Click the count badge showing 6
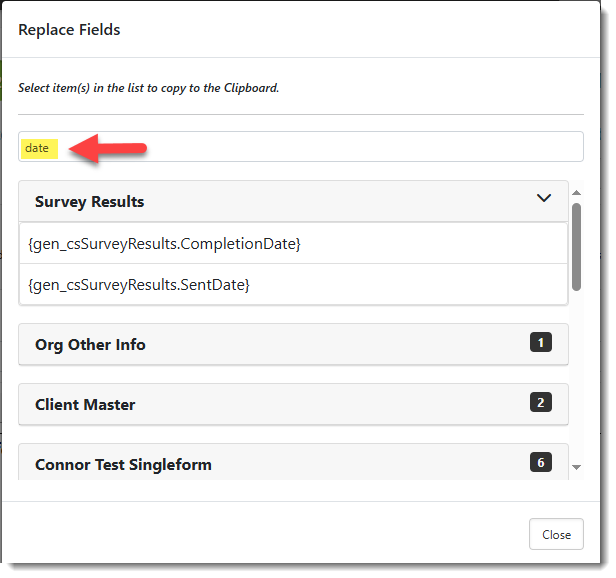 point(540,462)
